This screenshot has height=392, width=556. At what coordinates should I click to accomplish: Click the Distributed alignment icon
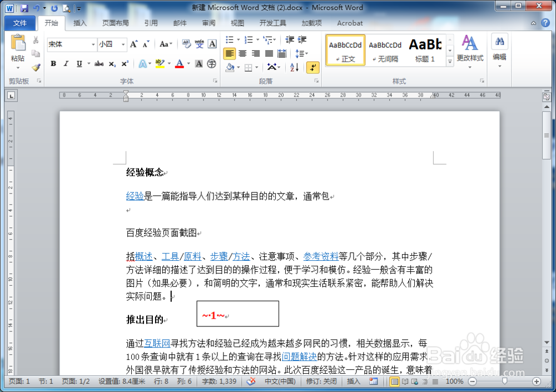tap(282, 53)
